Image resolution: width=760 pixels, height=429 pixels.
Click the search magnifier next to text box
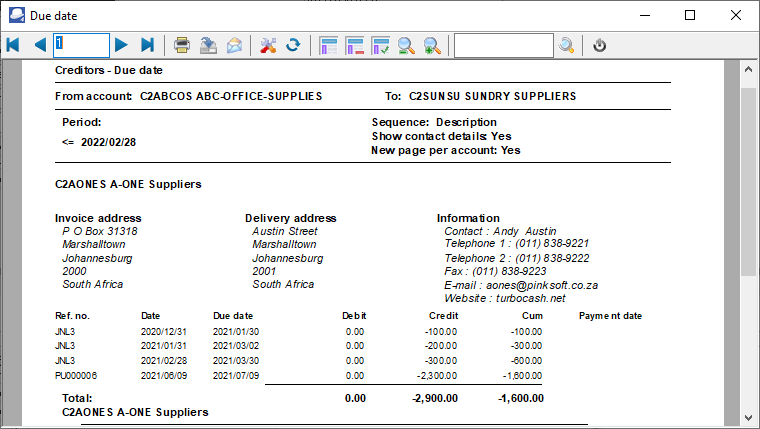pyautogui.click(x=567, y=45)
